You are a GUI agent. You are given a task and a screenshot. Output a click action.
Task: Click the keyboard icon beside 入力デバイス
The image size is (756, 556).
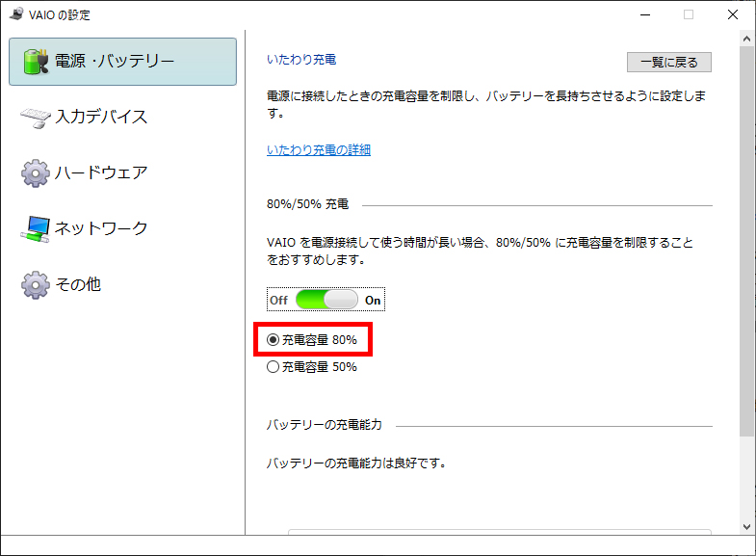coord(36,118)
